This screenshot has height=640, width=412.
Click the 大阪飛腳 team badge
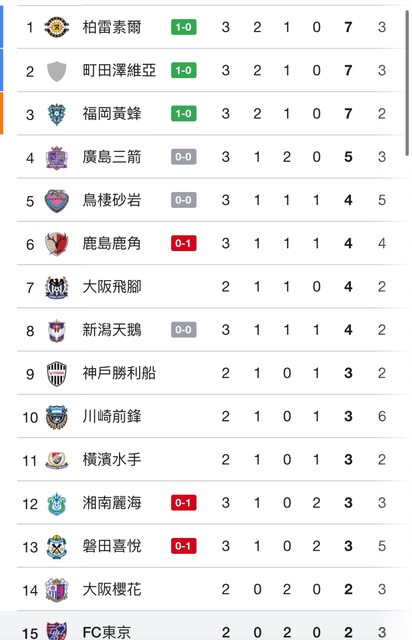point(56,287)
